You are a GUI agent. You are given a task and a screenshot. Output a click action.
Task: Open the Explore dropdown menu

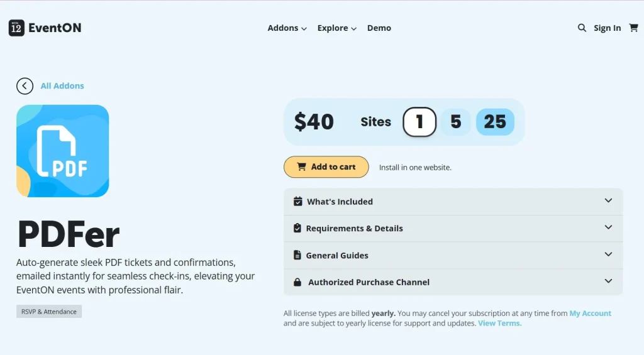click(337, 28)
